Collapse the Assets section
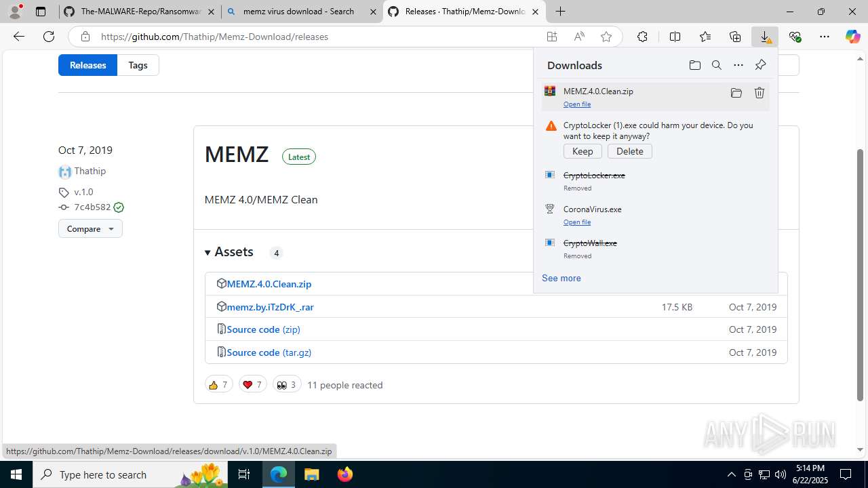 coord(229,252)
